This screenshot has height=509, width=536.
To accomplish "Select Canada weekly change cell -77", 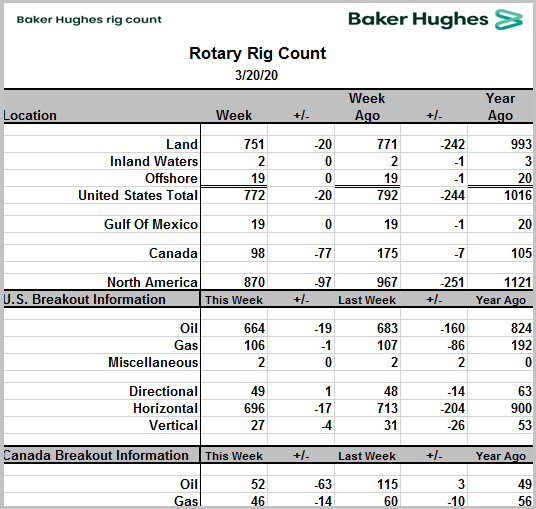I will (323, 253).
